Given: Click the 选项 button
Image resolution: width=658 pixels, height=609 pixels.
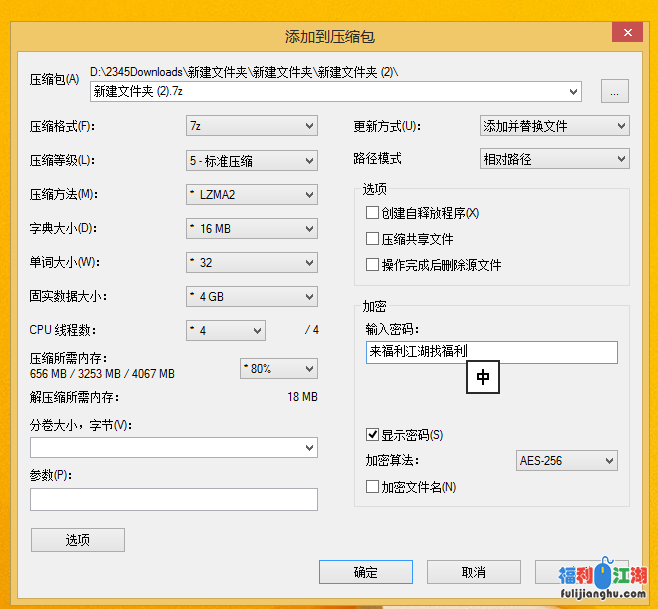Looking at the screenshot, I should click(78, 540).
